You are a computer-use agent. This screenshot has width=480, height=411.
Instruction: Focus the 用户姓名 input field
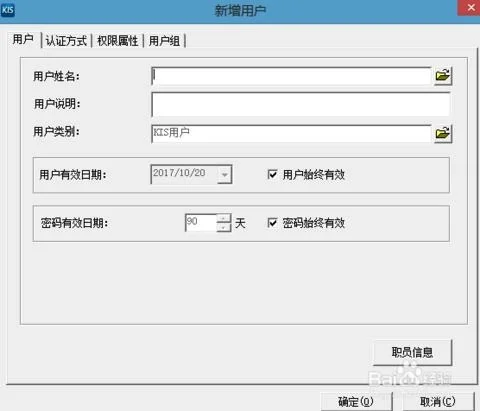point(292,76)
